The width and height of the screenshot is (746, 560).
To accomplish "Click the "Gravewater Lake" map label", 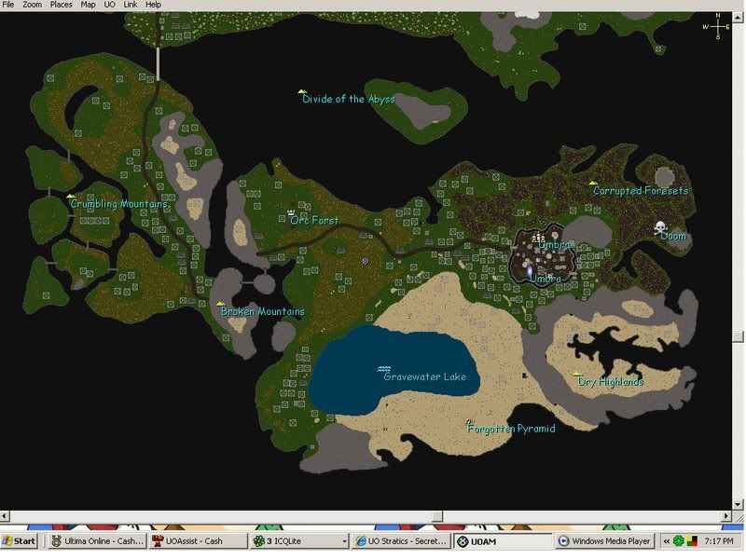I will [x=425, y=377].
